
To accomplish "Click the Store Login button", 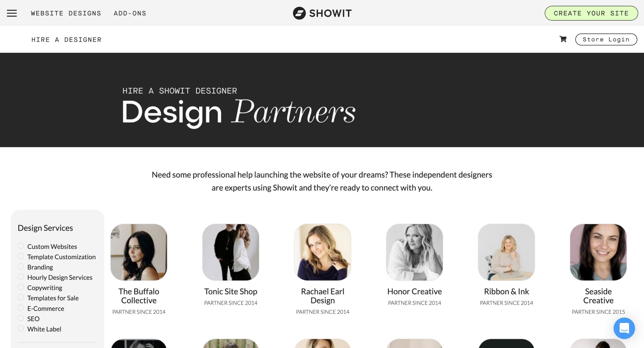I will pos(606,39).
